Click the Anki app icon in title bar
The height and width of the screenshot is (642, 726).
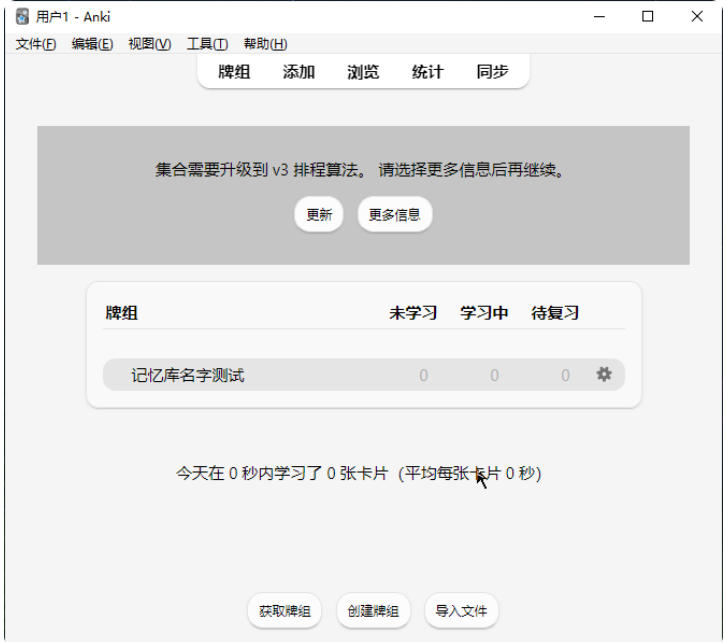pos(22,17)
